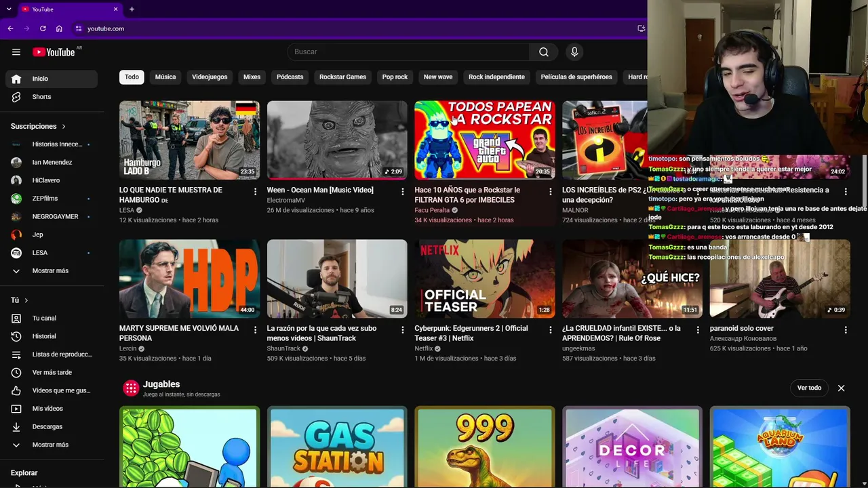Play the 'Todos papean a Rockstar' thumbnail
This screenshot has height=488, width=868.
(485, 140)
